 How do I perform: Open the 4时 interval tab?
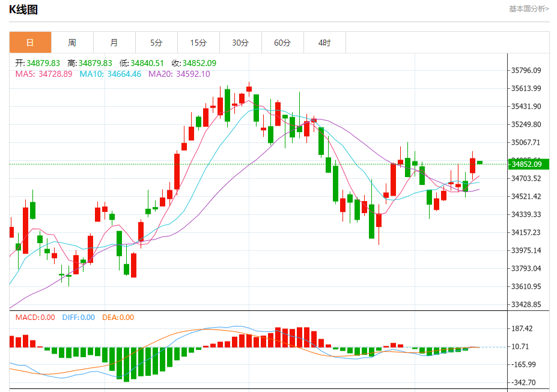(x=324, y=43)
